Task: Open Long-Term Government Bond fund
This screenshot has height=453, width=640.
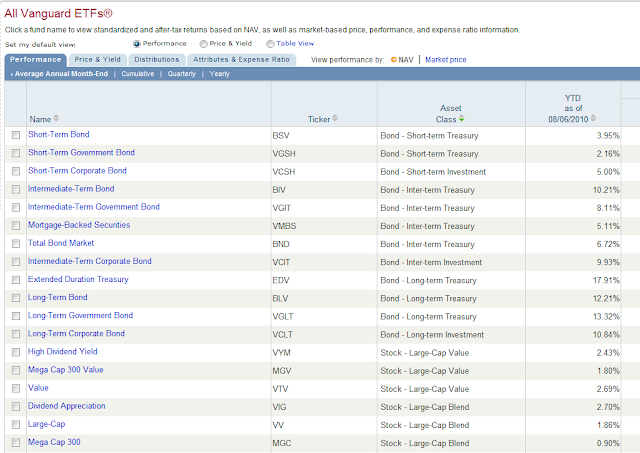Action: point(80,315)
